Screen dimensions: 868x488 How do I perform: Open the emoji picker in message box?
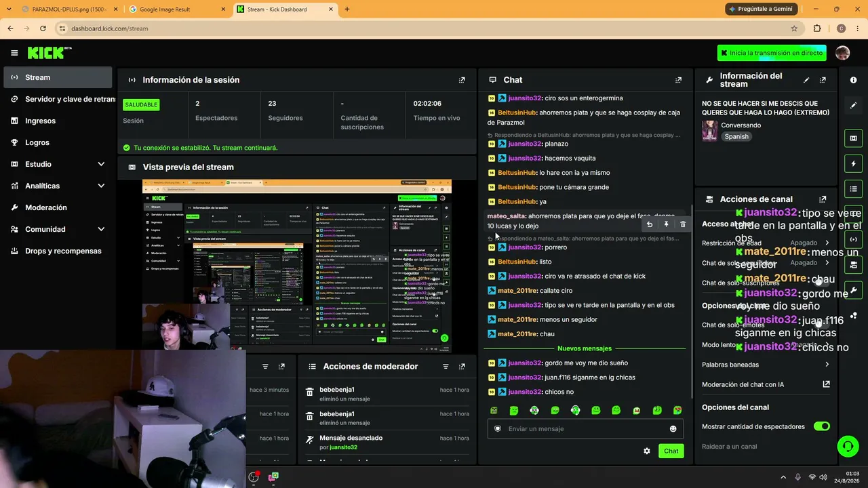click(x=673, y=428)
